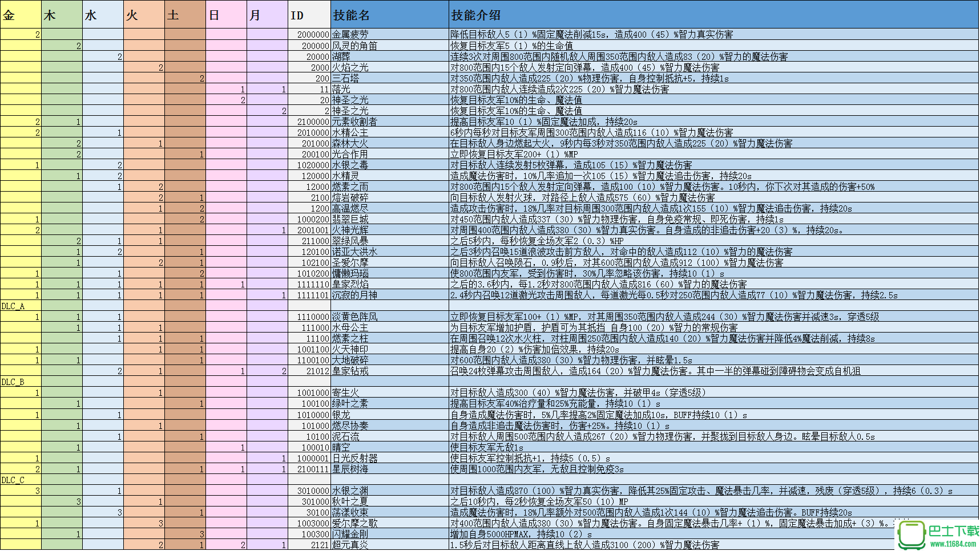Select the 火 column header cell
Screen dimensions: 980x551
pos(144,14)
